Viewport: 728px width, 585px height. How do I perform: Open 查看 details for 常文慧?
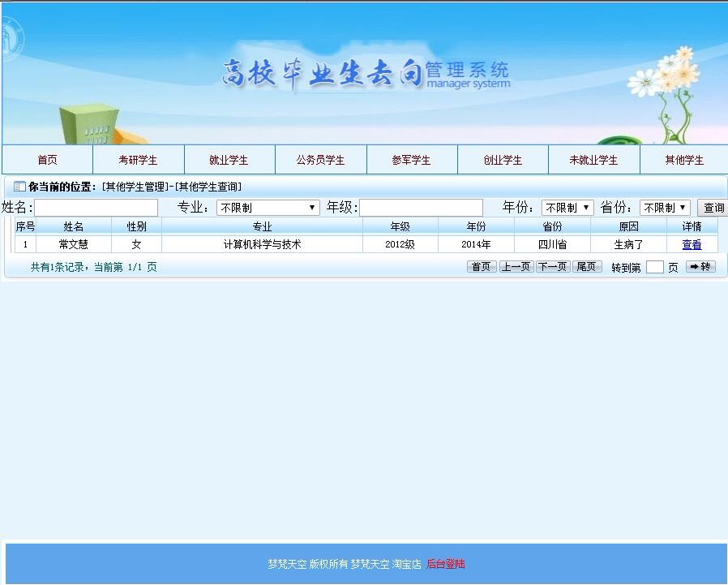click(692, 244)
